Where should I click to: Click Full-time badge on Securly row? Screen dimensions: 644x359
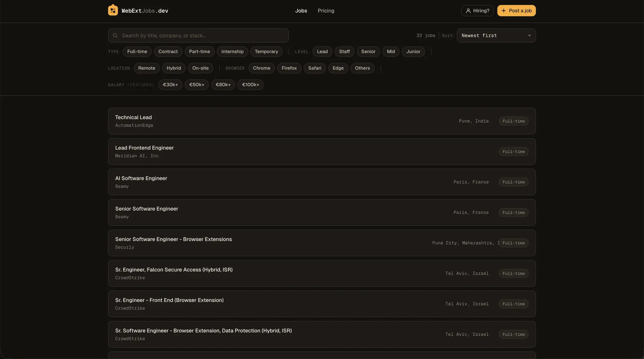[514, 243]
